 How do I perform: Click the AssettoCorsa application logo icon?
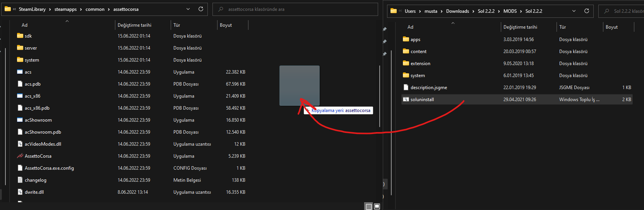20,156
